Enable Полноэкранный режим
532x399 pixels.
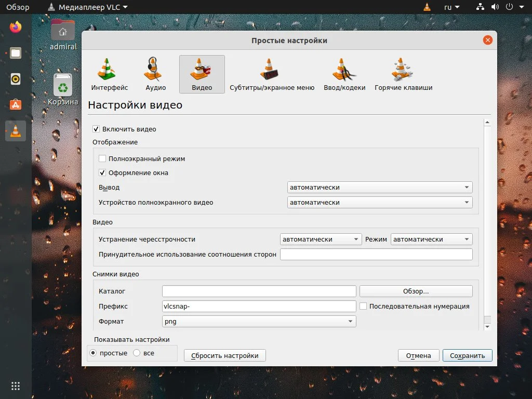point(102,158)
